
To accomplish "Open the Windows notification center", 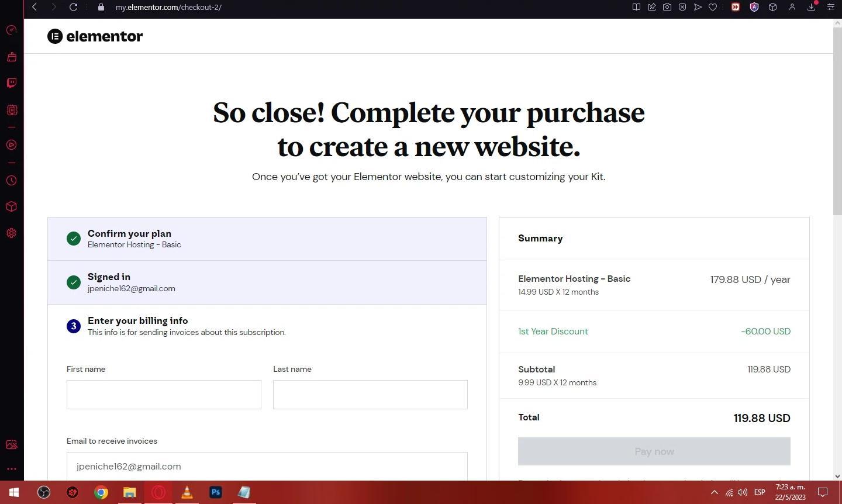I will click(x=823, y=492).
